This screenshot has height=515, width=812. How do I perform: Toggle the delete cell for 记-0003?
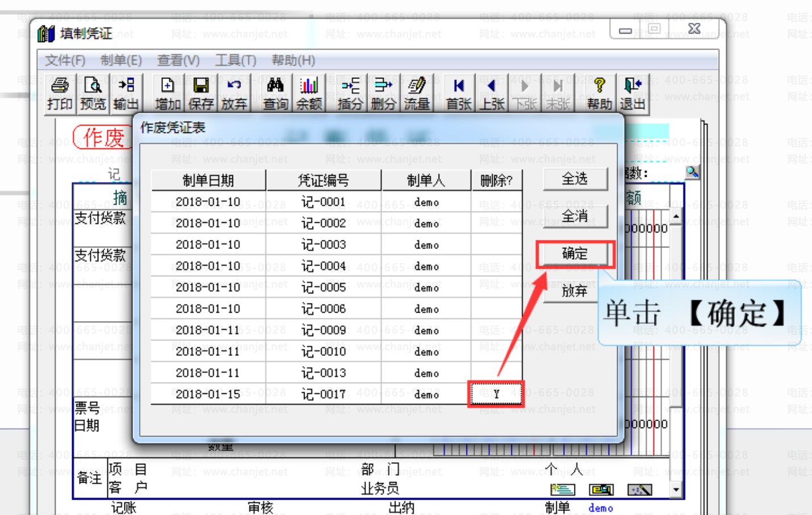point(497,244)
